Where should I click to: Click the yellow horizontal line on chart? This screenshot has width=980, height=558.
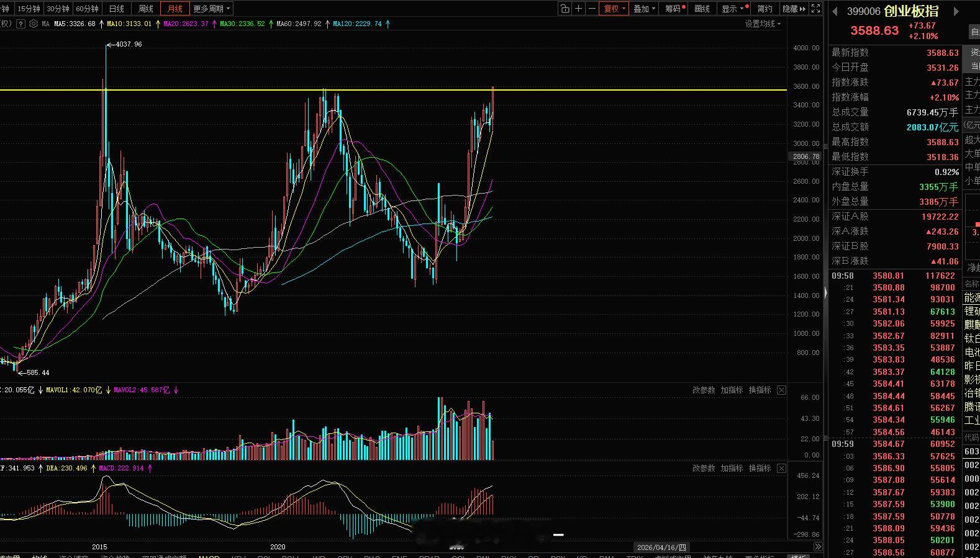click(x=393, y=90)
